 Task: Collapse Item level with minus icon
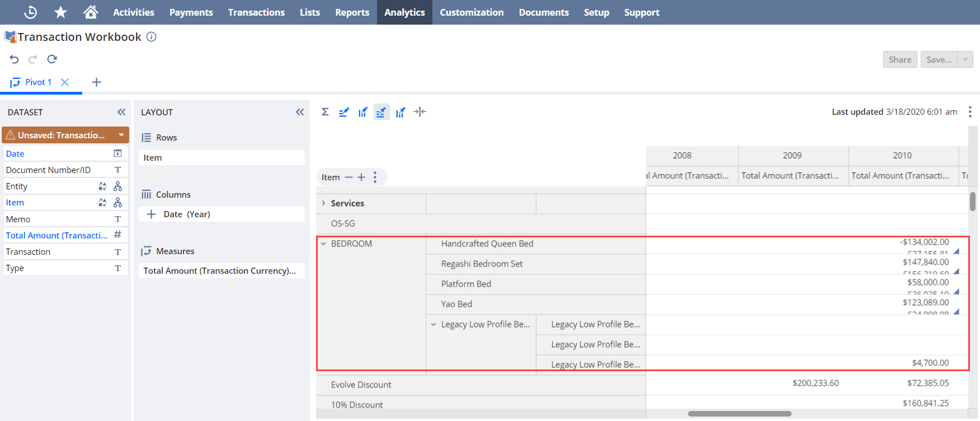[348, 177]
